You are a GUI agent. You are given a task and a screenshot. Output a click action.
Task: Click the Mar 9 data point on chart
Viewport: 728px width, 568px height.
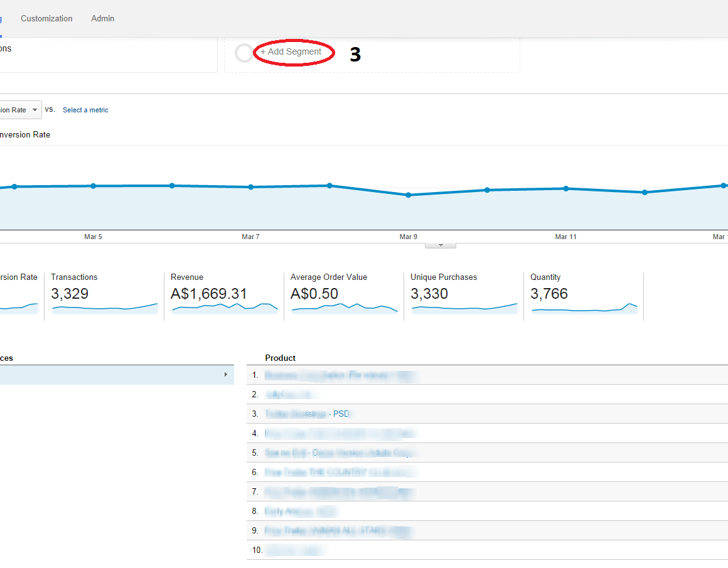408,195
